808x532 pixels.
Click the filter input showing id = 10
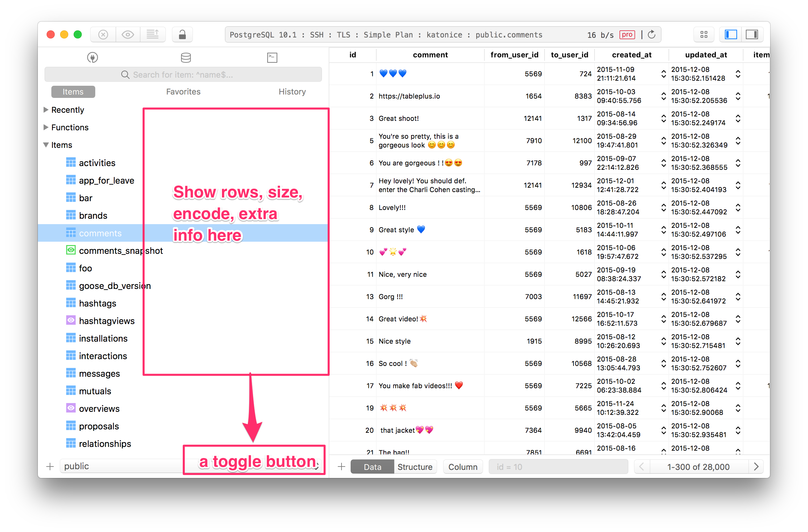[x=558, y=467]
